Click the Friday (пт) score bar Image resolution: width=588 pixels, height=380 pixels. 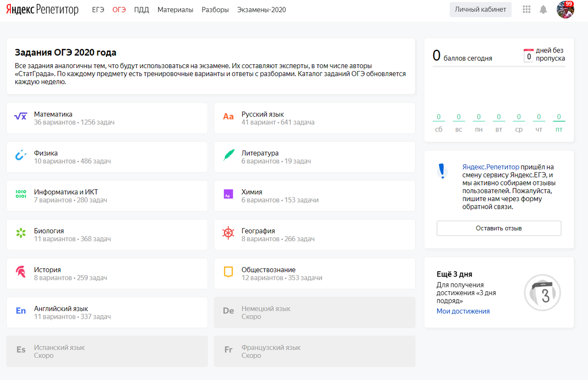pos(559,118)
